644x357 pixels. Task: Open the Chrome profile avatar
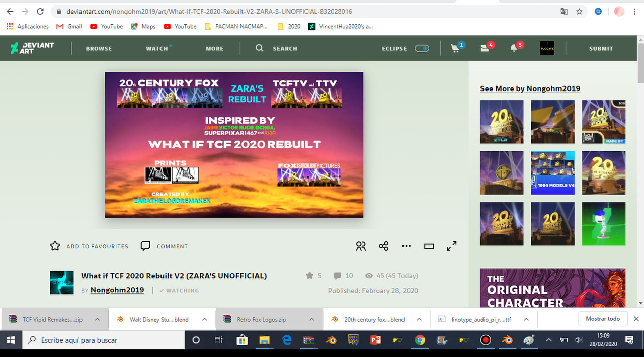coord(619,11)
